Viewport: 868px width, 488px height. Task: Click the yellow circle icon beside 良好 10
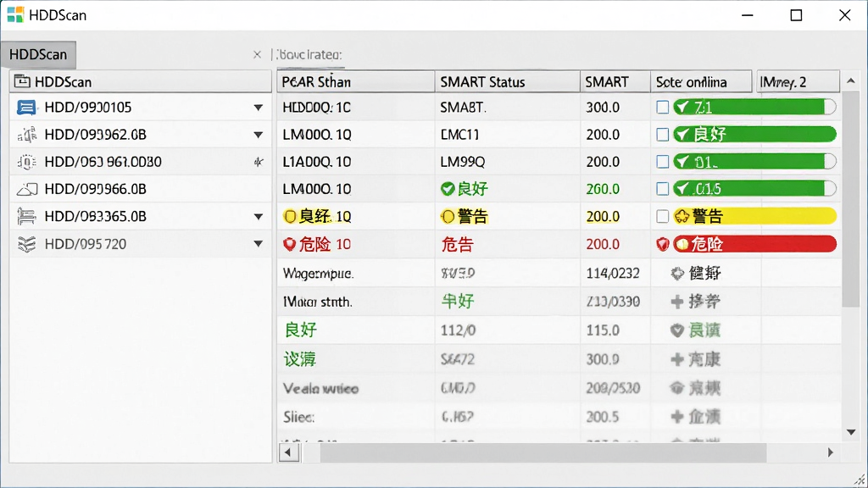click(290, 216)
